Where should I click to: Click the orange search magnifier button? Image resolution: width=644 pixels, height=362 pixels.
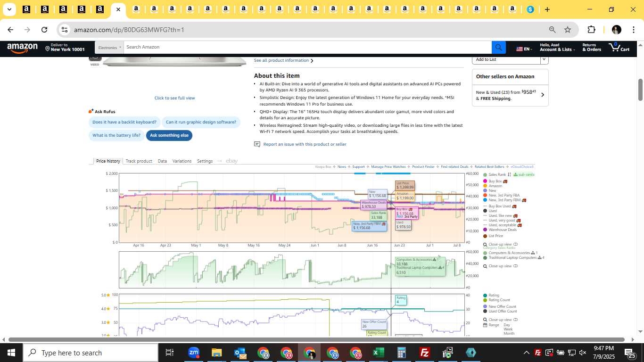coord(499,47)
